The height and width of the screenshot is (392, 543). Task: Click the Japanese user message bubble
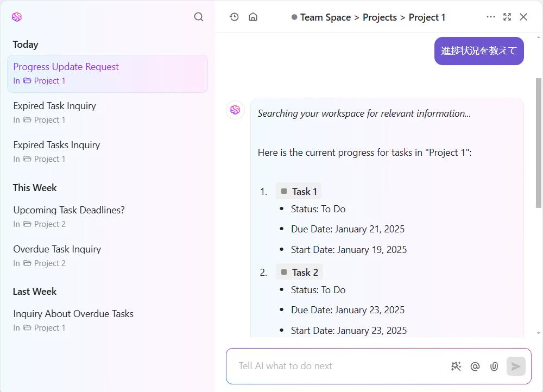pos(479,51)
